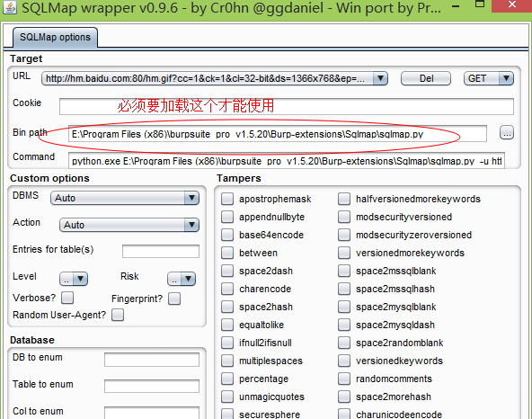
Task: Click the DB to enum field
Action: 152,360
